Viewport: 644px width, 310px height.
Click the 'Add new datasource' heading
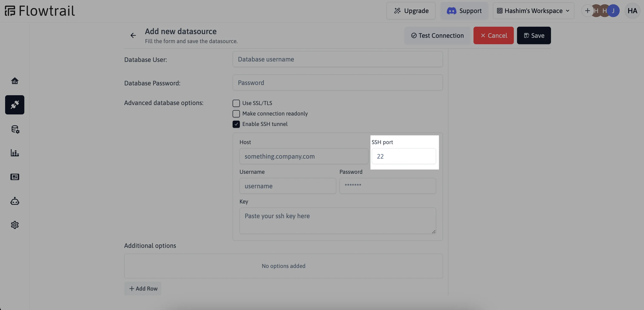pyautogui.click(x=181, y=32)
